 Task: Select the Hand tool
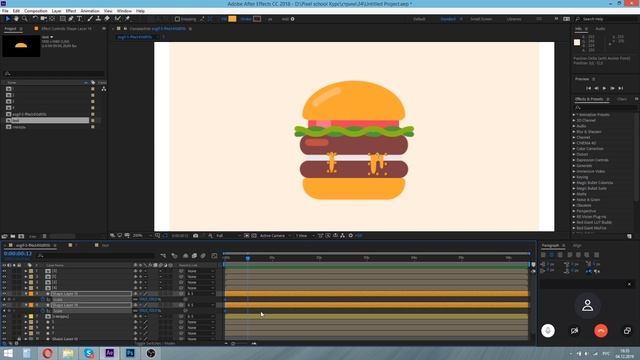(x=16, y=19)
